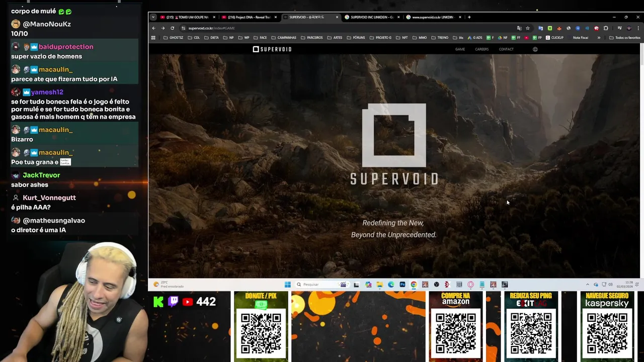
Task: Open Microsoft Edge from taskbar
Action: [x=391, y=285]
